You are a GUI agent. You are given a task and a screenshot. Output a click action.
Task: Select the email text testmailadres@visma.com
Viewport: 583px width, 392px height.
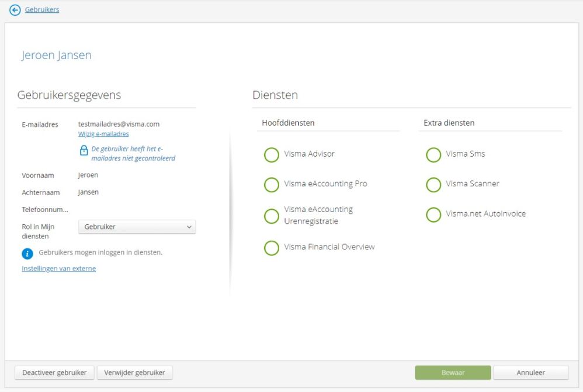tap(119, 124)
